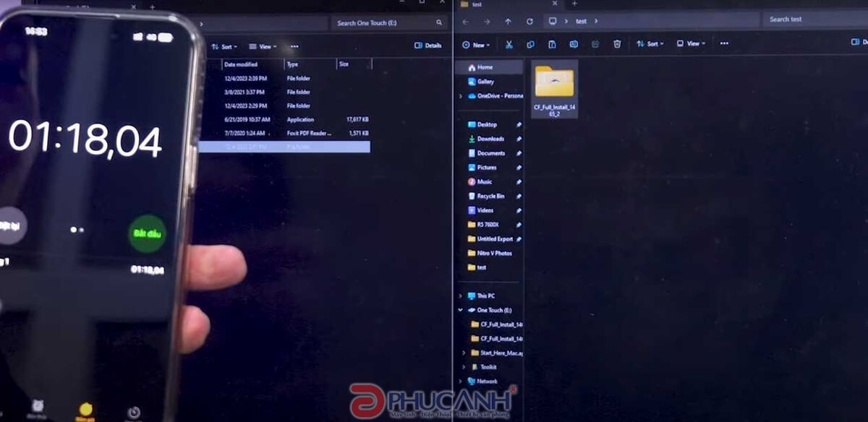This screenshot has height=422, width=868.
Task: Select the CF_Full_Install_1465_2 folder thumbnail
Action: (x=554, y=89)
